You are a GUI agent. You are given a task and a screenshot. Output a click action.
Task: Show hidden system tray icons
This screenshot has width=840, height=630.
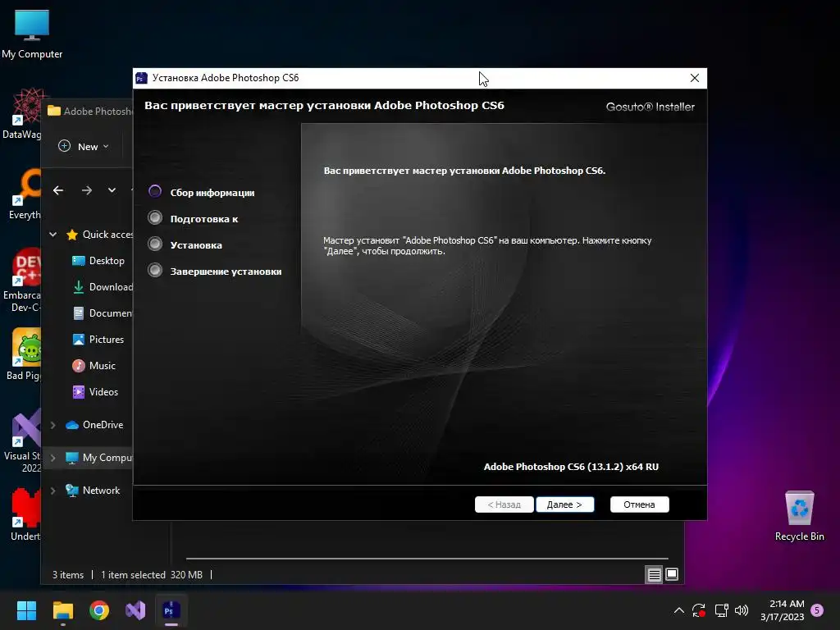coord(678,610)
